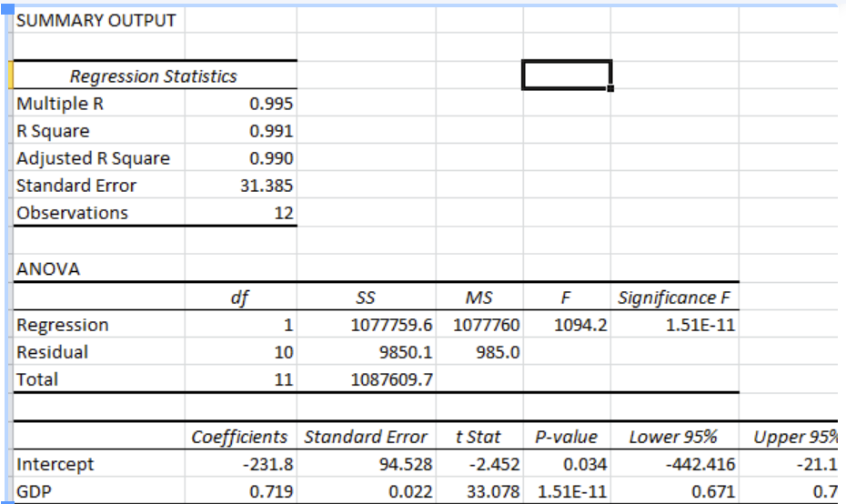Select the SS column header
This screenshot has width=846, height=504.
pyautogui.click(x=367, y=297)
